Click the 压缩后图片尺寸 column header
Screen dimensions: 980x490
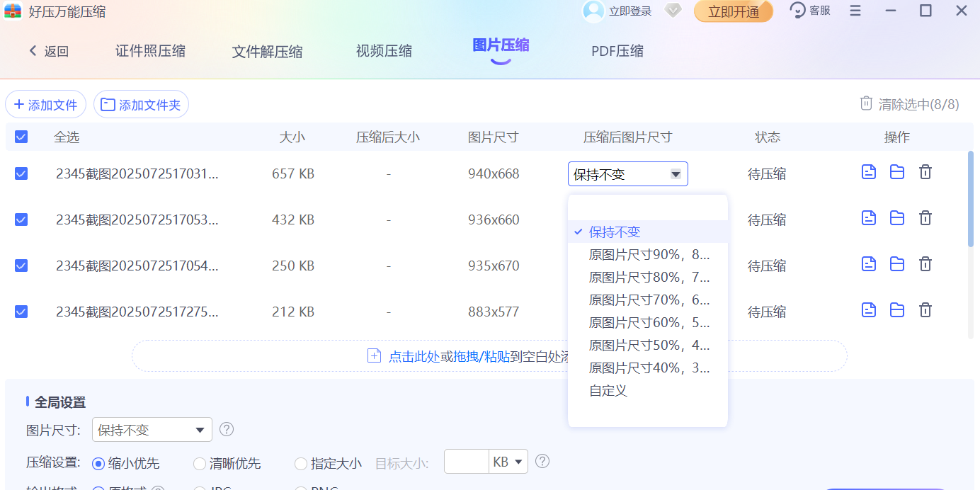click(627, 137)
